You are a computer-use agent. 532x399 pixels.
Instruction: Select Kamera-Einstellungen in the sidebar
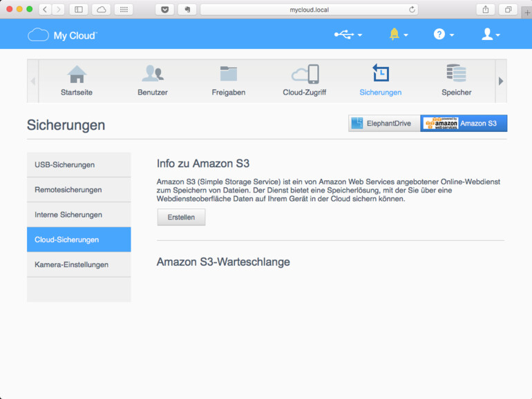coord(79,265)
